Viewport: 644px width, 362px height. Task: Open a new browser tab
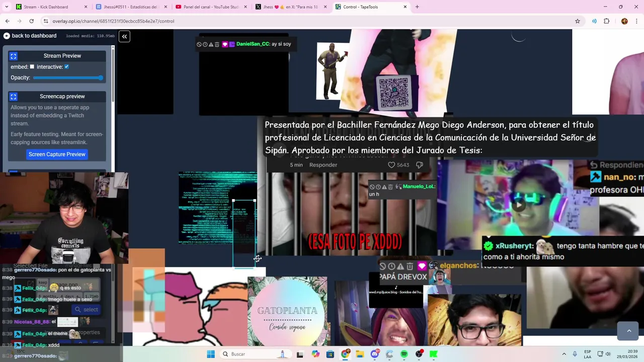417,7
